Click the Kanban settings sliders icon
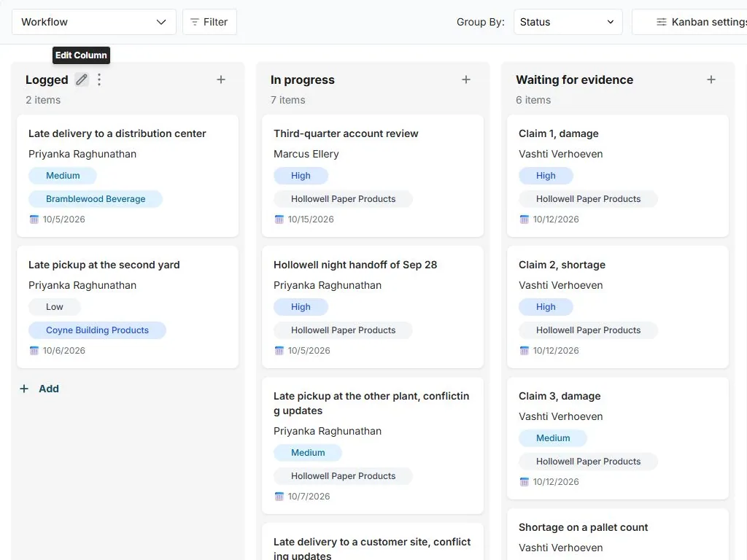The height and width of the screenshot is (560, 747). [x=661, y=22]
